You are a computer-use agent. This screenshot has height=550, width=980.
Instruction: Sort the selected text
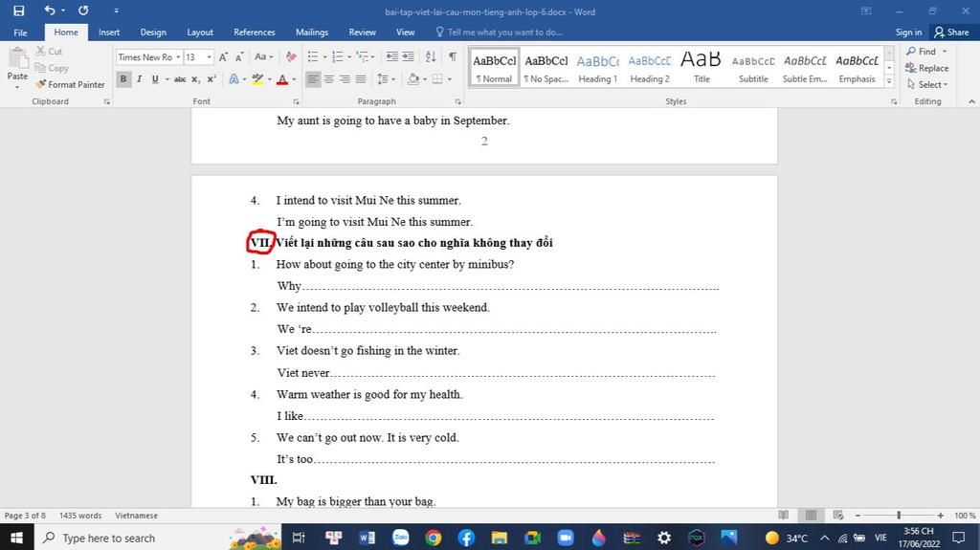[431, 56]
